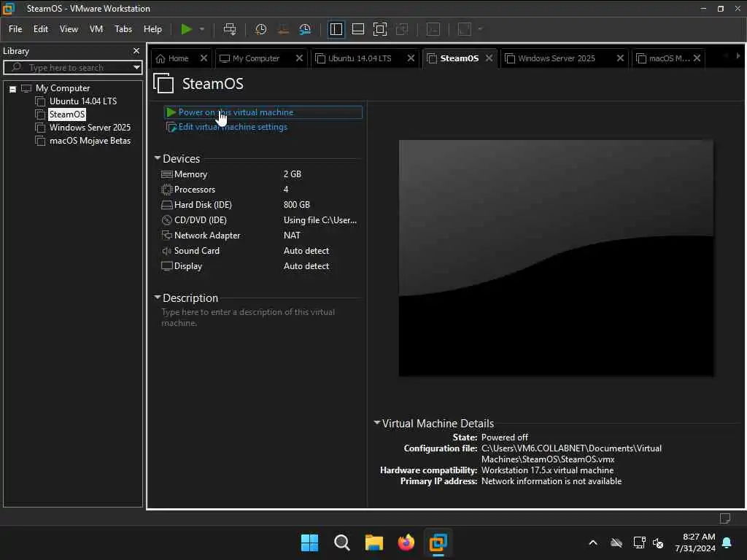Image resolution: width=747 pixels, height=560 pixels.
Task: Click the stretch guest toolbar icon
Action: pos(465,29)
